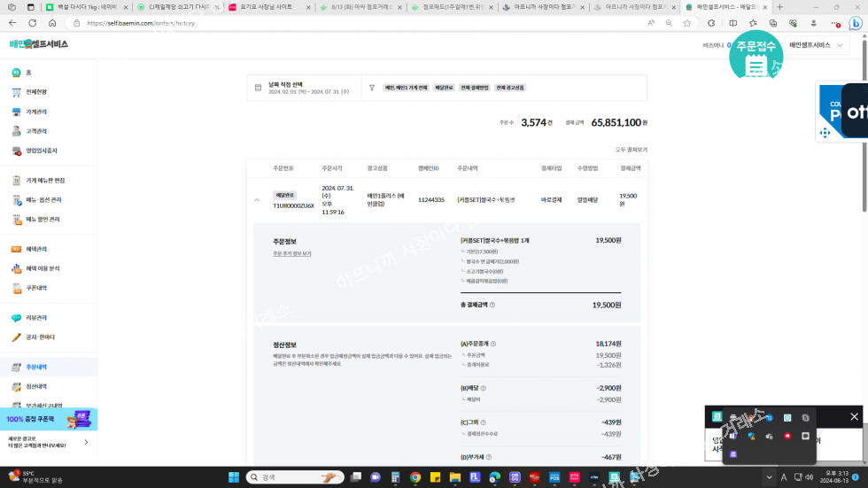Go to 쿠폰내역 in the sidebar

[x=35, y=288]
